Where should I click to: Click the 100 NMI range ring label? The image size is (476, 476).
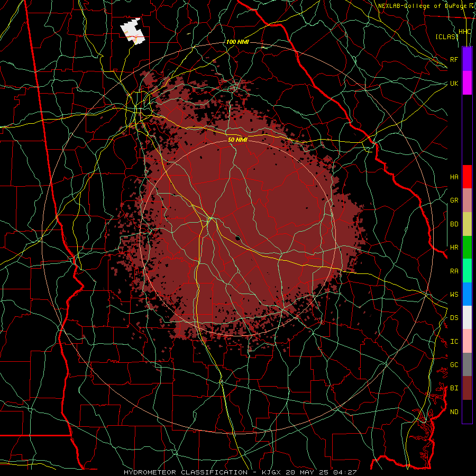pyautogui.click(x=237, y=42)
